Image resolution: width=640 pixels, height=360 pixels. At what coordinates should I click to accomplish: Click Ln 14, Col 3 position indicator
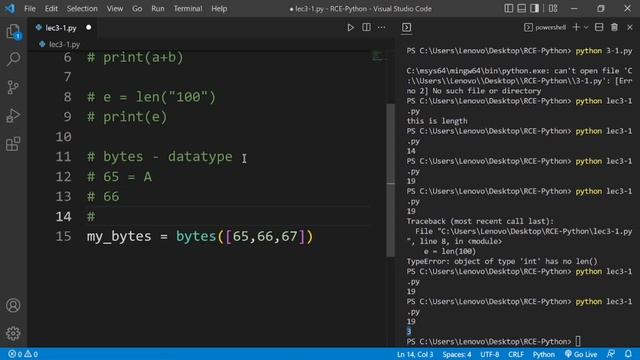point(415,354)
